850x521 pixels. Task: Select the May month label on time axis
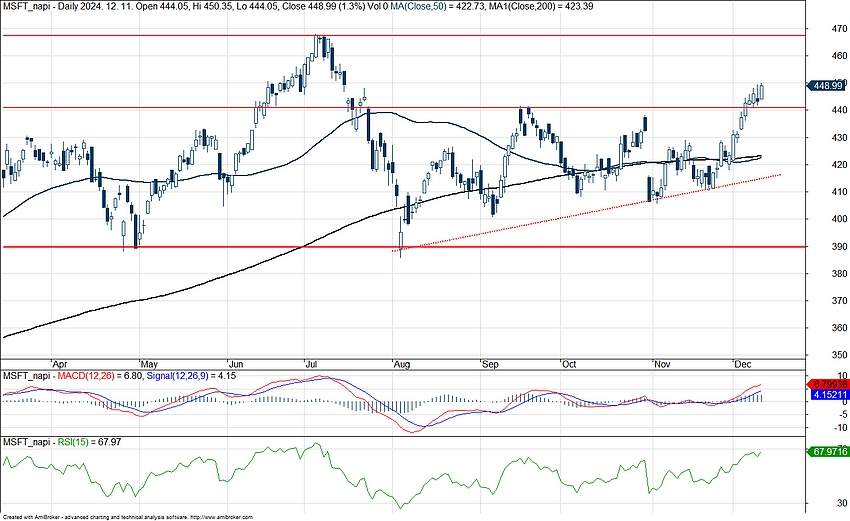point(149,364)
